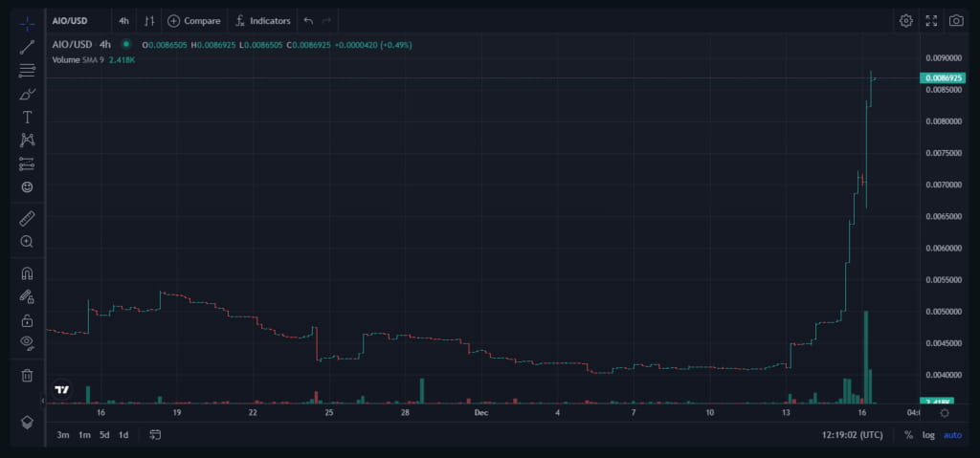Click the 0.0090000 price axis label
The width and height of the screenshot is (980, 458).
(x=943, y=58)
